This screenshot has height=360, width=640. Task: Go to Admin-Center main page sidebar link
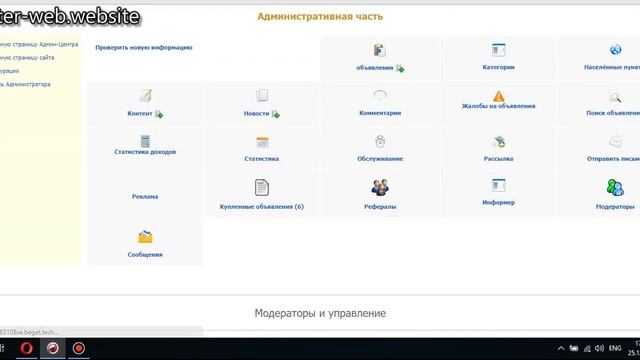click(x=38, y=44)
